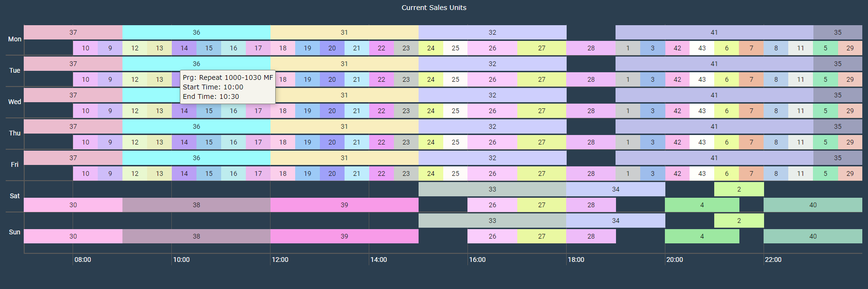Select block 35 in the Monday row

pos(838,32)
